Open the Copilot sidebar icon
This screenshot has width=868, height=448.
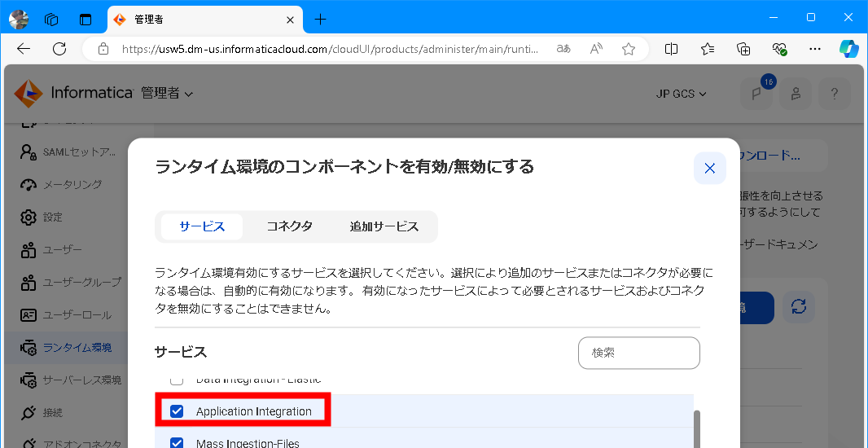point(848,49)
